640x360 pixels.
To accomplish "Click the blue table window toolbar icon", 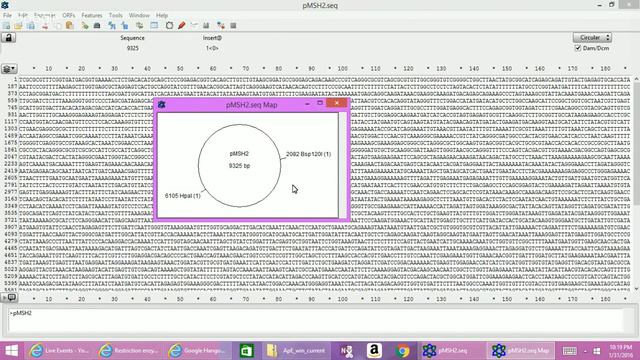I will pyautogui.click(x=154, y=26).
